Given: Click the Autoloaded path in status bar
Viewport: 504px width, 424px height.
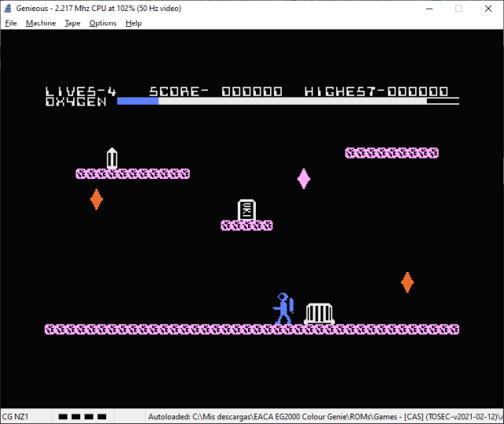Looking at the screenshot, I should pyautogui.click(x=324, y=417).
